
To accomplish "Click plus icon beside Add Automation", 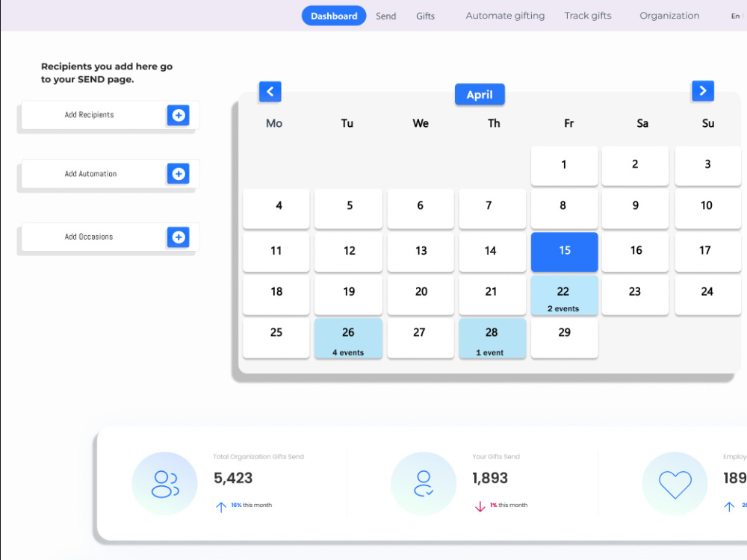I will point(179,174).
